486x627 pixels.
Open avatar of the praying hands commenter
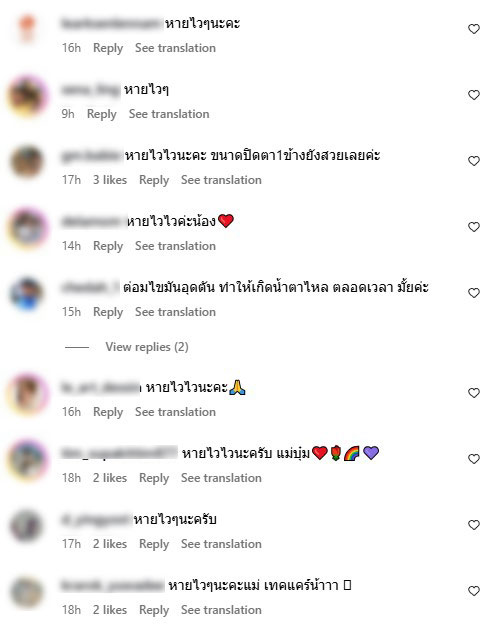click(x=28, y=393)
